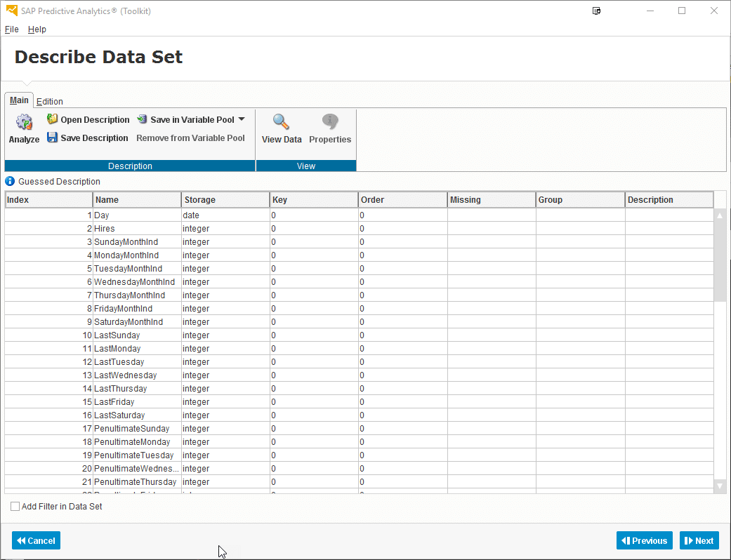Click the Next button
This screenshot has height=560, width=731.
[699, 540]
